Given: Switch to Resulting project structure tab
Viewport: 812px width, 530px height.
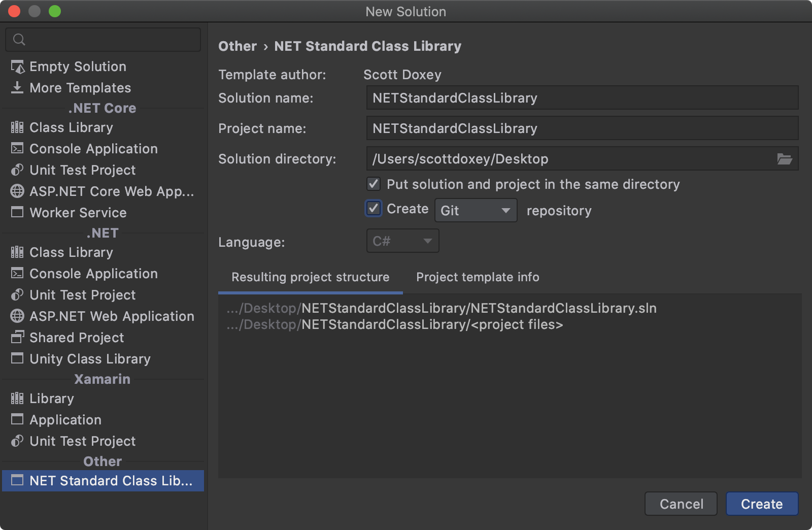Looking at the screenshot, I should tap(311, 277).
